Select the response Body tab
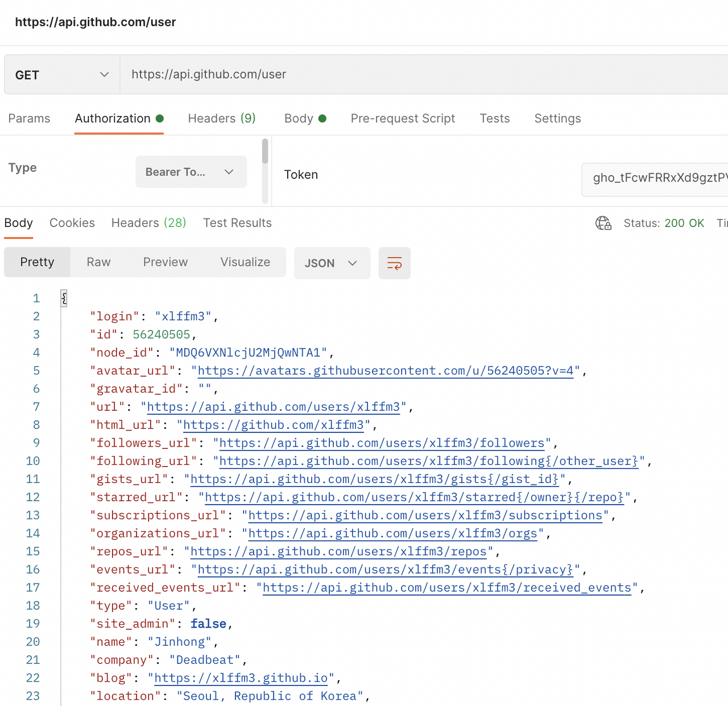Screen dimensions: 728x706 coord(19,223)
